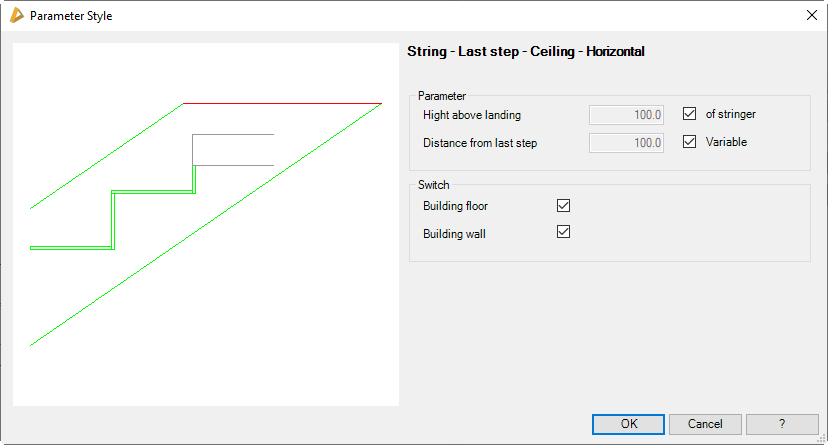Click the Parameter group title
The width and height of the screenshot is (828, 445).
[x=442, y=96]
